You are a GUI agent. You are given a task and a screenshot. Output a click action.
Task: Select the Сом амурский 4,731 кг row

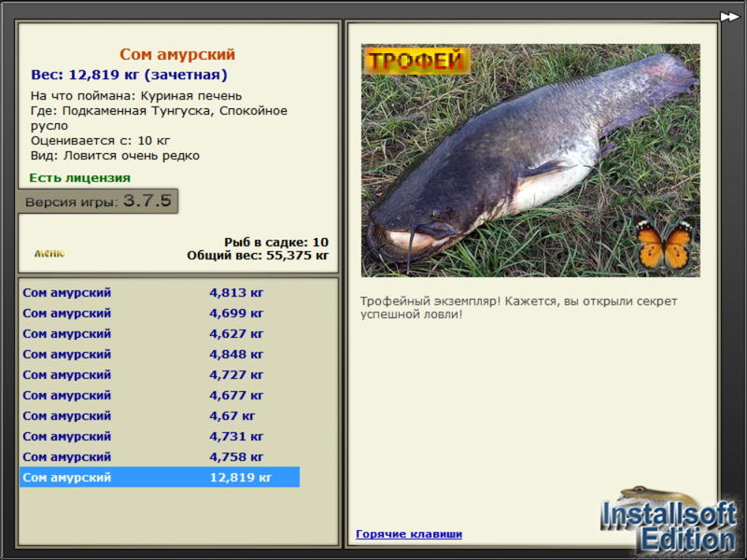coord(160,436)
